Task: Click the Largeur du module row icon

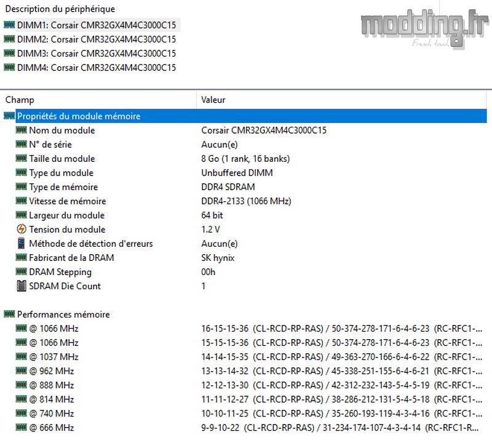Action: pyautogui.click(x=21, y=214)
